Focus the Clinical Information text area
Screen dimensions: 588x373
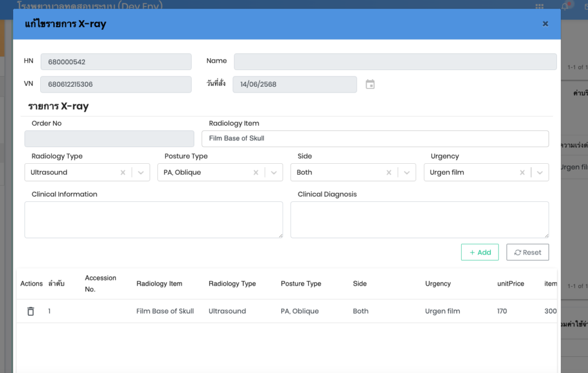(x=153, y=220)
